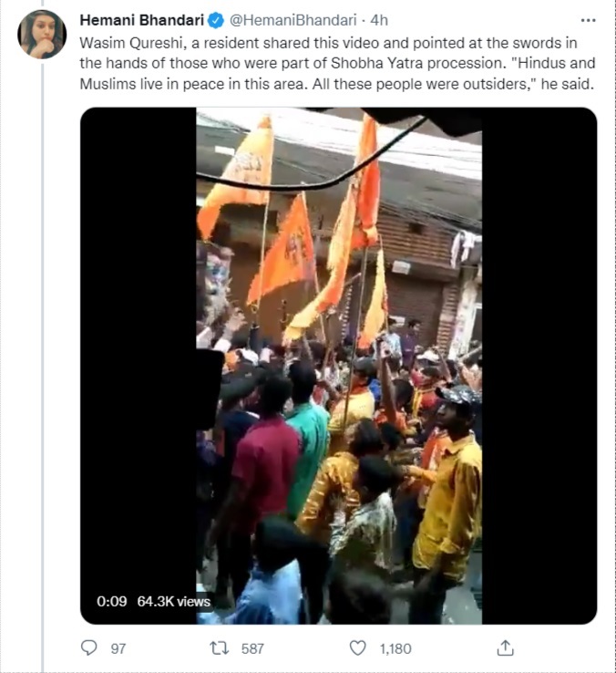Viewport: 616px width, 673px height.
Task: Open the share icon at bottom right
Action: (x=506, y=647)
